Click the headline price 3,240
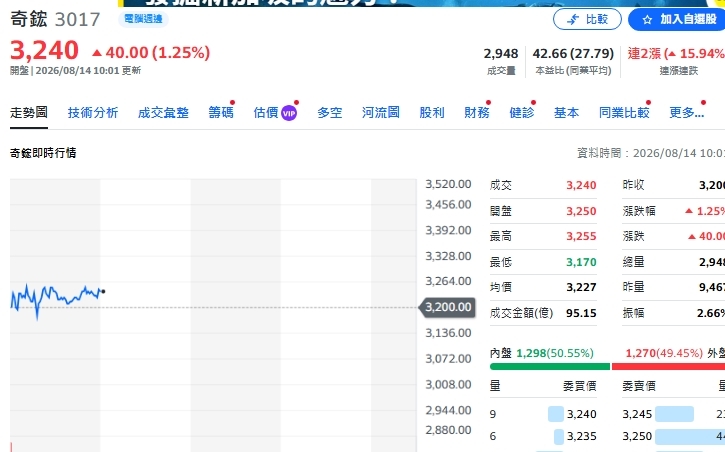Screen dimensions: 725x452 click(x=44, y=50)
